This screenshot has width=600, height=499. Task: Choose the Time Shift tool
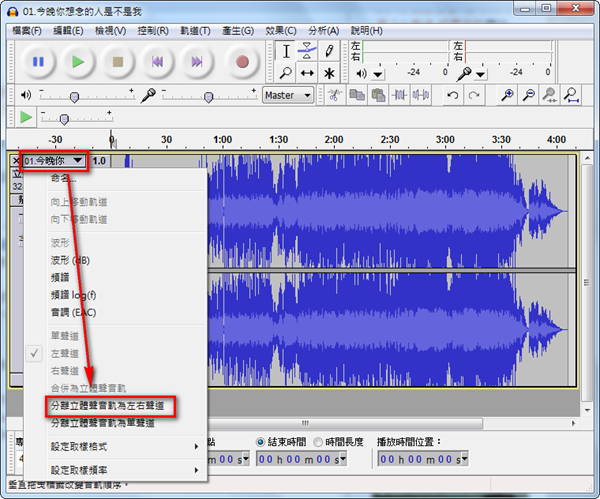pos(307,73)
